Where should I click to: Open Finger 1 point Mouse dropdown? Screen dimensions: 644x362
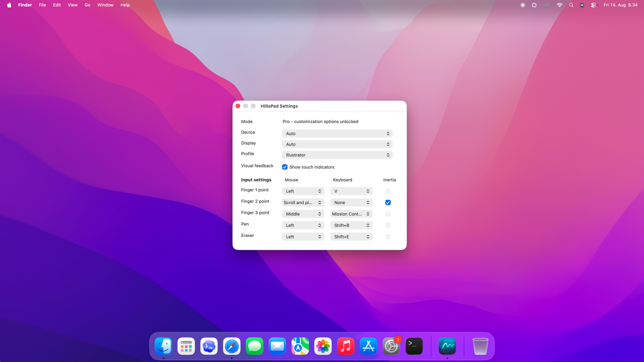coord(303,191)
